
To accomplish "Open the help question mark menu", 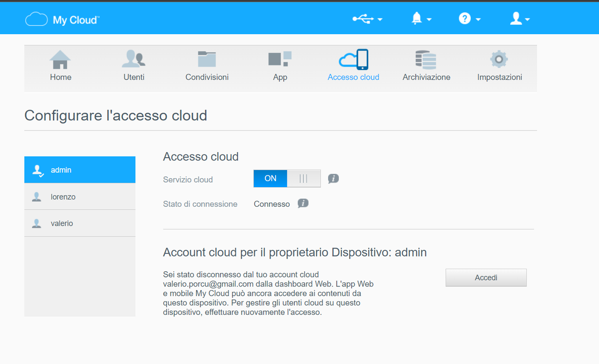I will [469, 19].
